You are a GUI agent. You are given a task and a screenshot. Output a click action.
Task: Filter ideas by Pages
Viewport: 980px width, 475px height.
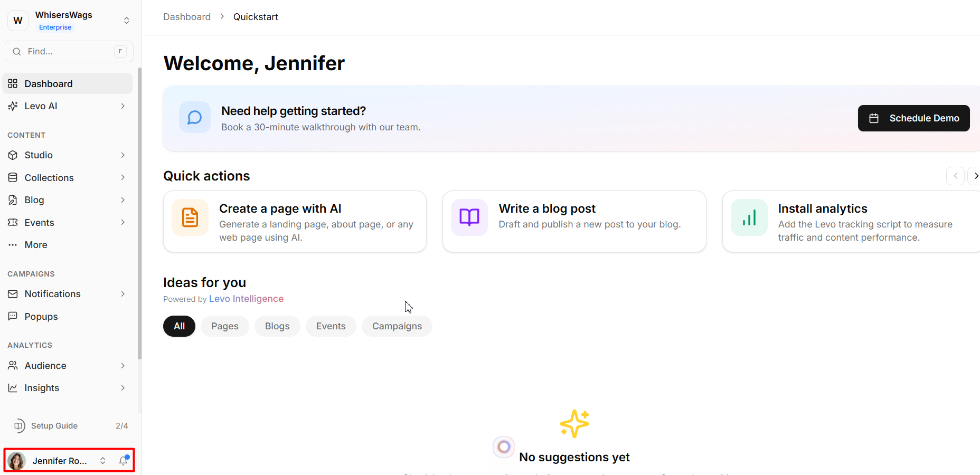(x=224, y=326)
